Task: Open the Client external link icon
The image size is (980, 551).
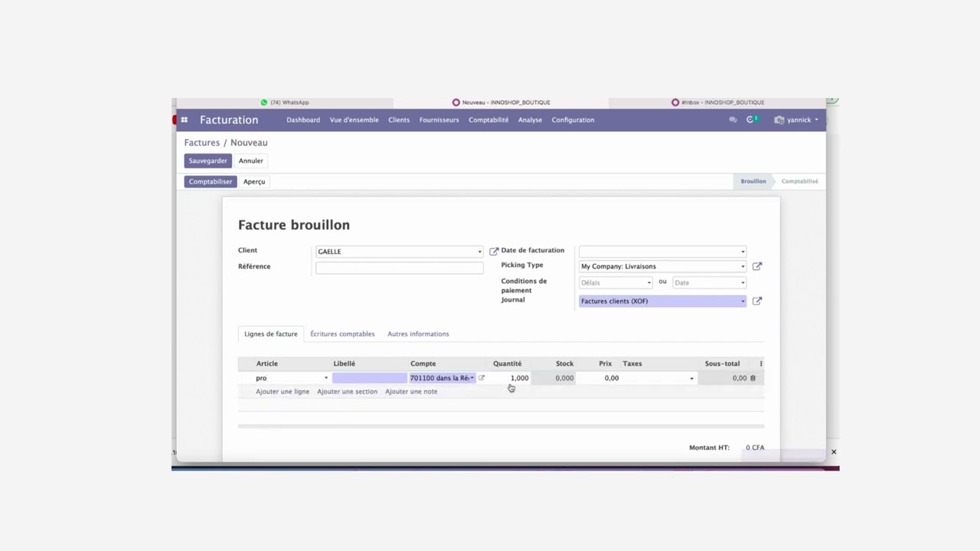Action: 494,251
